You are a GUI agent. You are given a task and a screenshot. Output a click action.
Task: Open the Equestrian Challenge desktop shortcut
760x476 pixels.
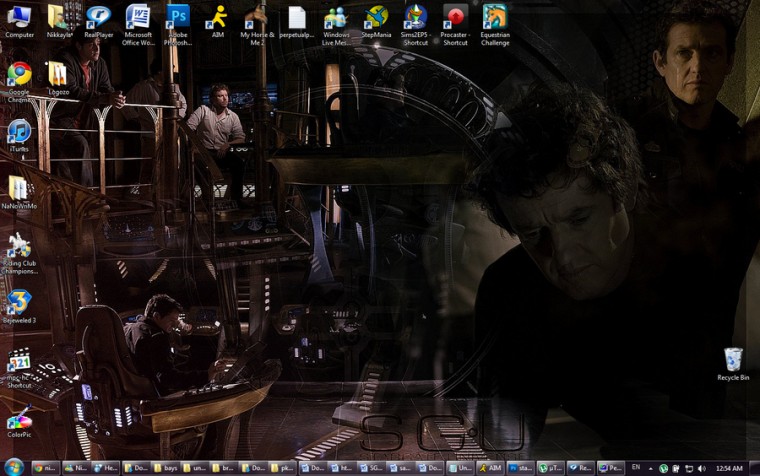click(x=495, y=25)
